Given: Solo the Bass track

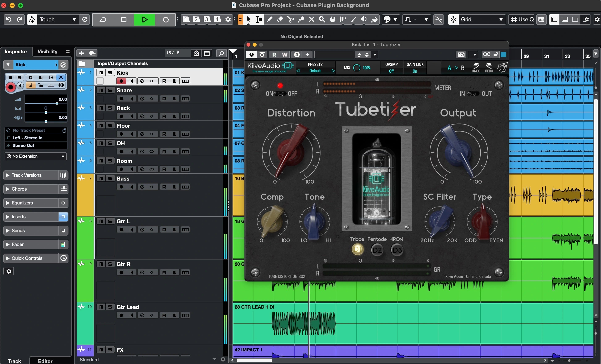Looking at the screenshot, I should (110, 178).
